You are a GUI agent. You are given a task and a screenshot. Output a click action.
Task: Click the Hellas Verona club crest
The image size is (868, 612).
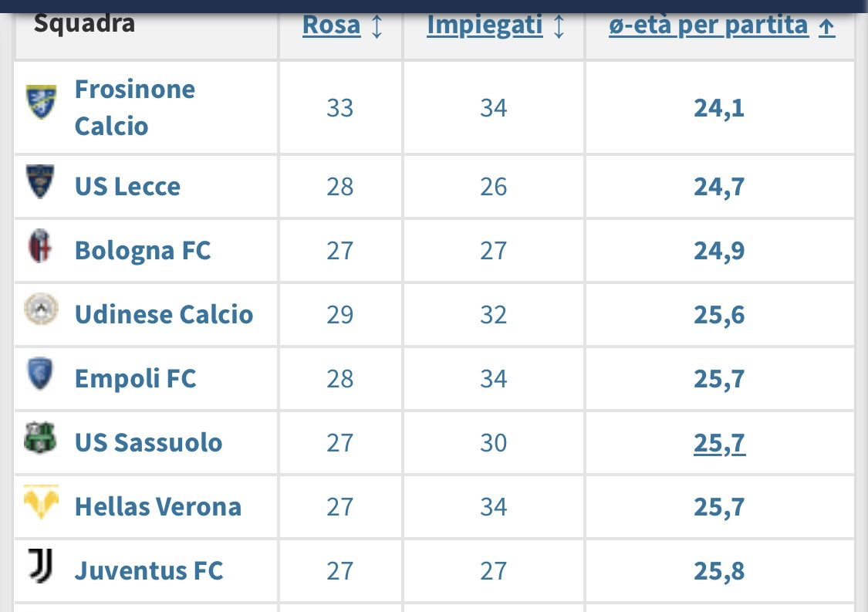coord(42,502)
